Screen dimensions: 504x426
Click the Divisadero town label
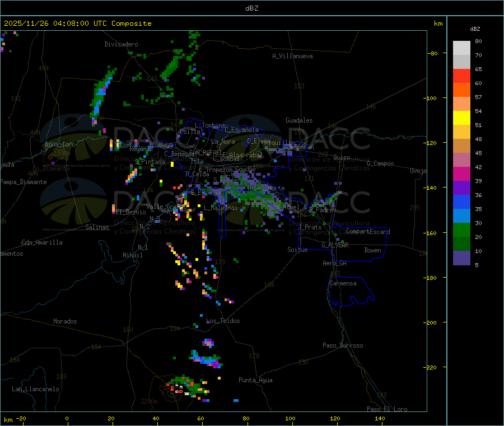[121, 44]
